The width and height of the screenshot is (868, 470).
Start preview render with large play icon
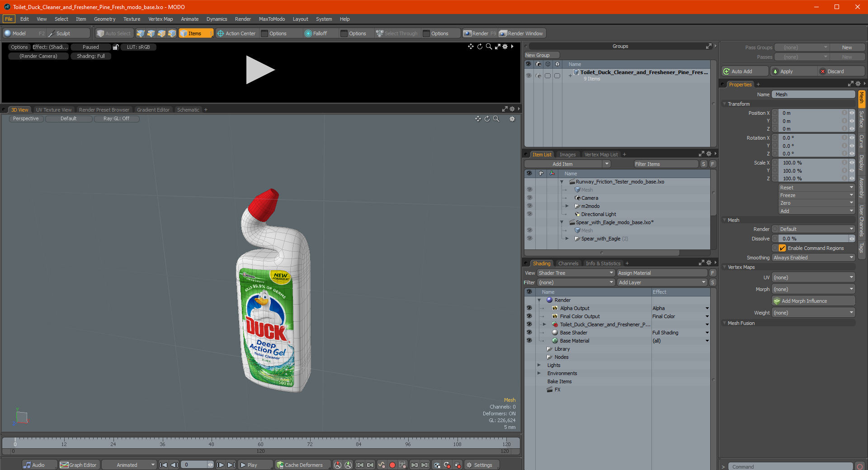(260, 70)
